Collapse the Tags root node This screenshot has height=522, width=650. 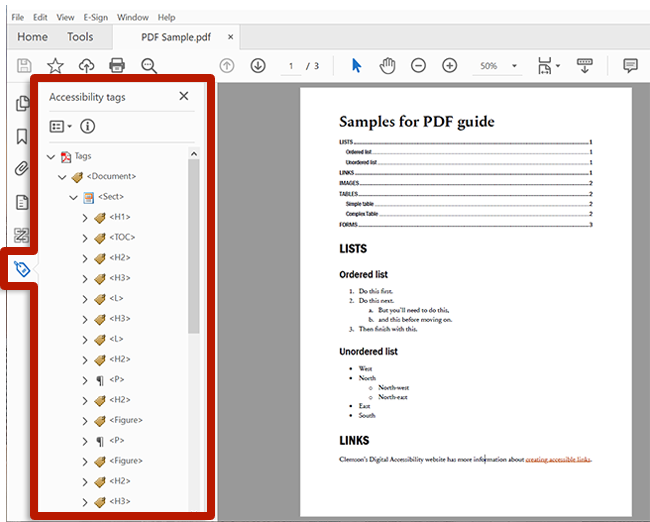pos(51,157)
